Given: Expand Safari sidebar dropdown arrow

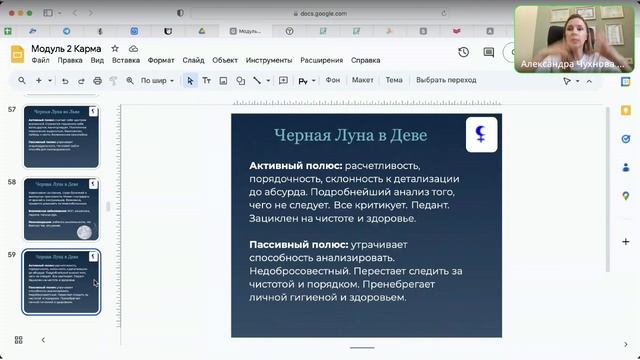Looking at the screenshot, I should (x=60, y=13).
